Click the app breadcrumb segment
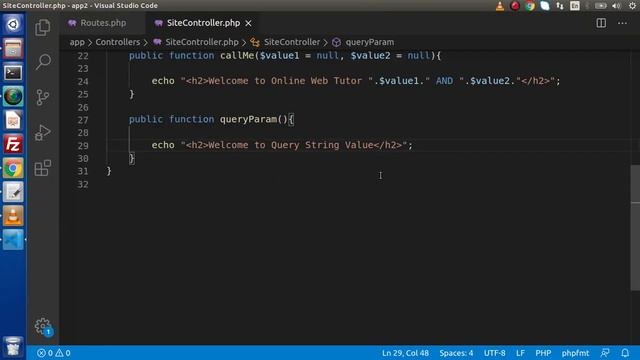This screenshot has width=640, height=360. click(x=77, y=42)
